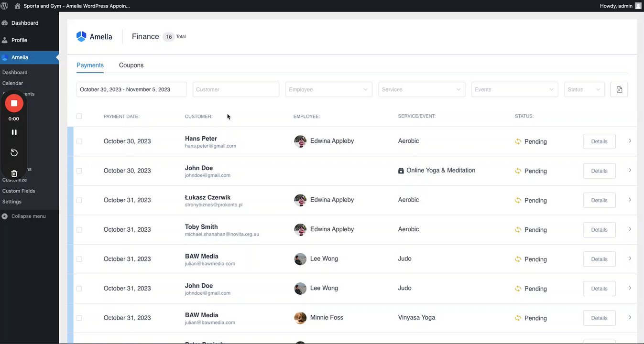The height and width of the screenshot is (344, 644).
Task: Expand the John Doe Online Yoga row chevron
Action: coord(630,171)
